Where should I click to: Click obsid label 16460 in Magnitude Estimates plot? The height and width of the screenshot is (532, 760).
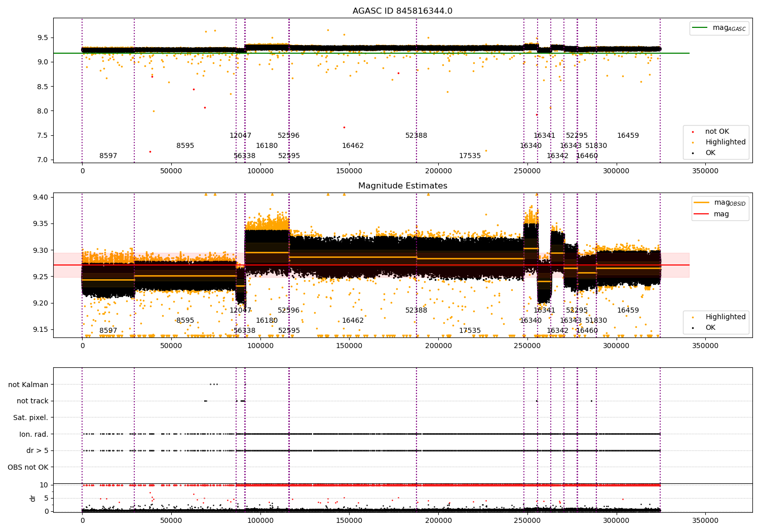(x=587, y=331)
